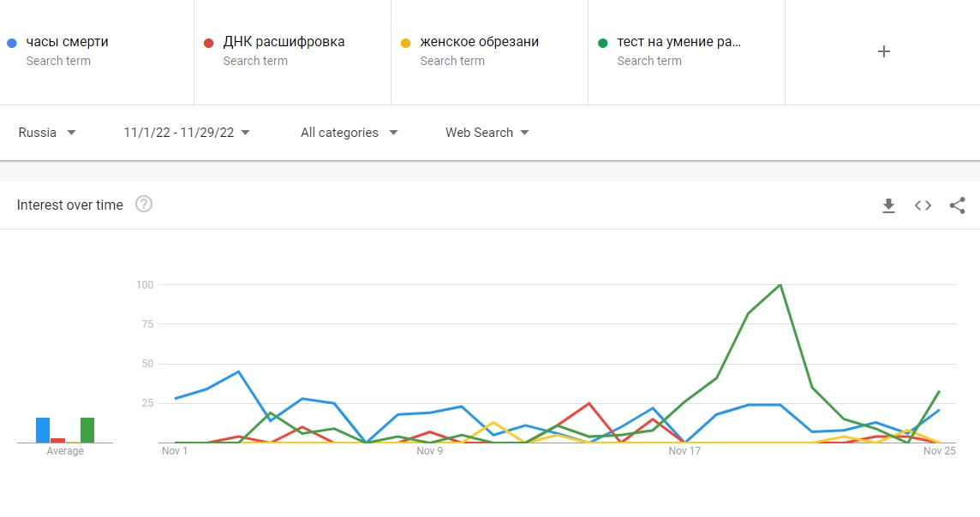This screenshot has width=980, height=517.
Task: Click the blue average bar
Action: [x=43, y=430]
